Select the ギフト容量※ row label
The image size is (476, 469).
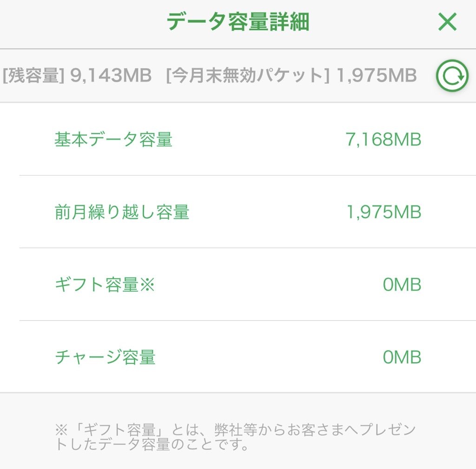coord(105,285)
